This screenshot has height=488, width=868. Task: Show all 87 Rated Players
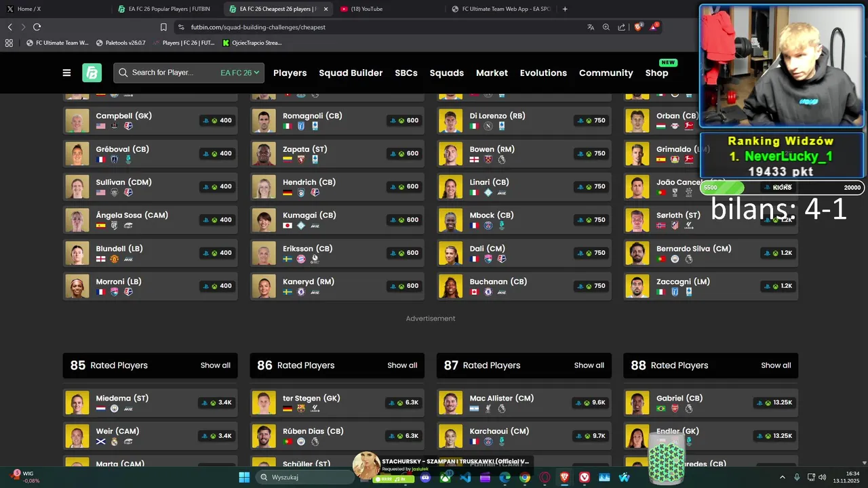click(x=589, y=365)
